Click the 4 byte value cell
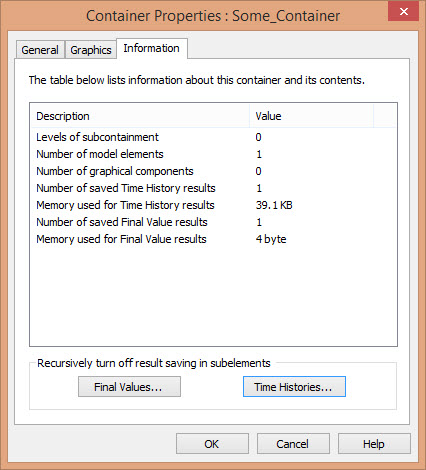This screenshot has height=470, width=426. [x=271, y=239]
